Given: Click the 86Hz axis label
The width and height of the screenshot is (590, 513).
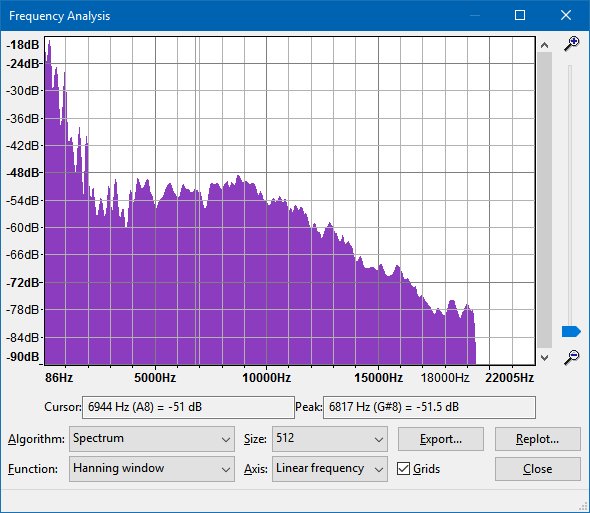Looking at the screenshot, I should (59, 378).
